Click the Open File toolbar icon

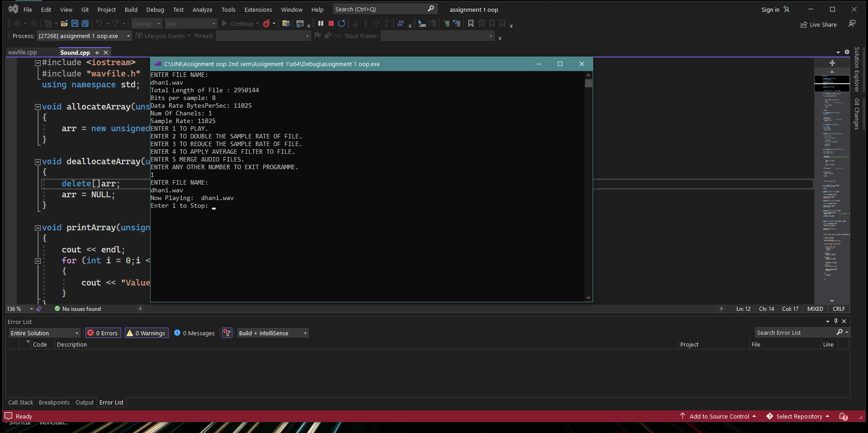click(x=64, y=24)
